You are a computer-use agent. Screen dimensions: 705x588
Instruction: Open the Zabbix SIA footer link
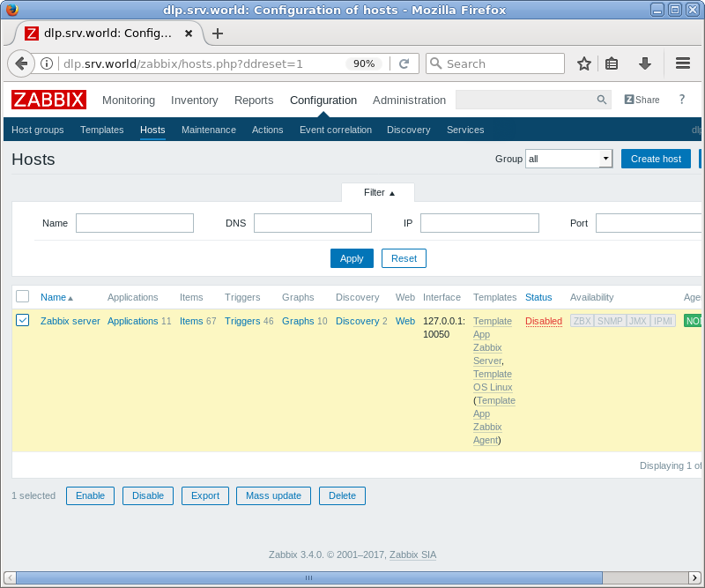pos(412,555)
